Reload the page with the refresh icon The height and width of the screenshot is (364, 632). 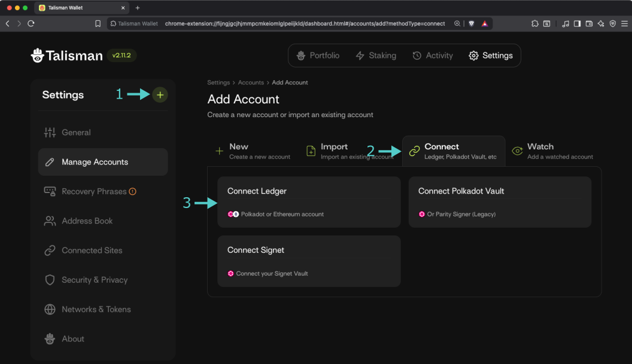31,24
